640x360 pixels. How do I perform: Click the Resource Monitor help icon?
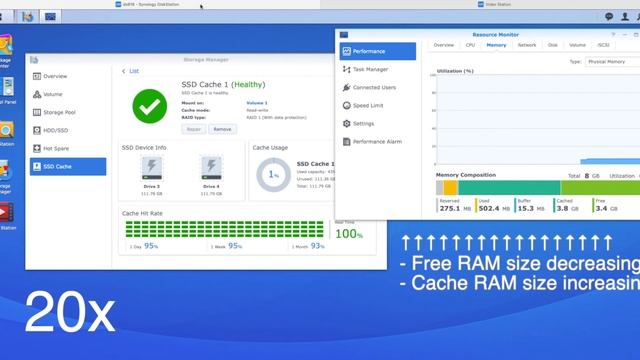click(613, 35)
